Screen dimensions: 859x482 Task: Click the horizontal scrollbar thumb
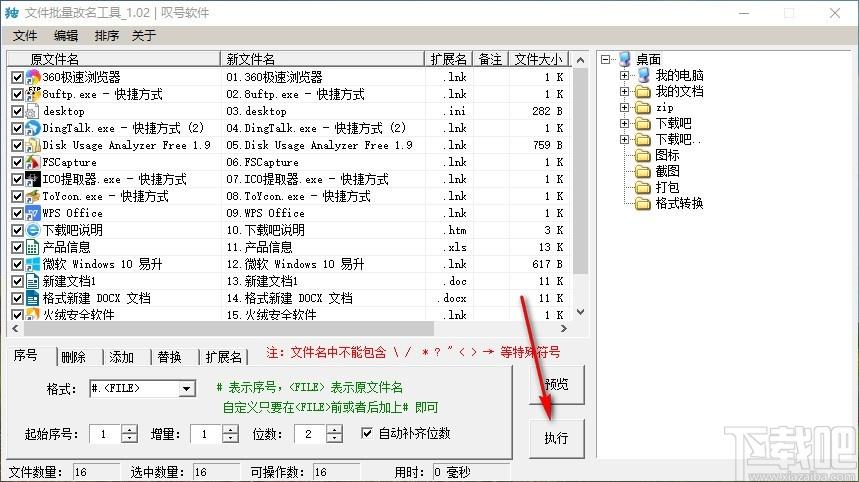click(x=229, y=329)
